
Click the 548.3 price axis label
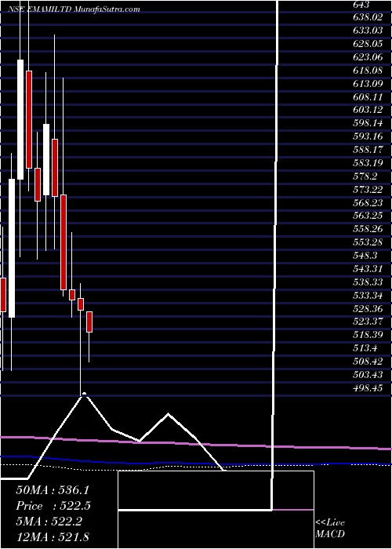pos(365,256)
